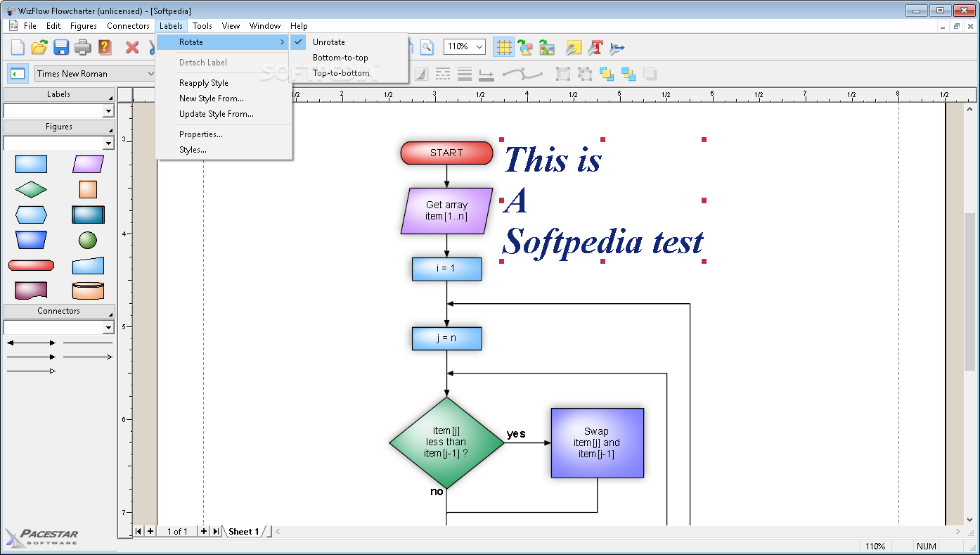
Task: Select the red rounded terminator figure
Action: click(31, 265)
